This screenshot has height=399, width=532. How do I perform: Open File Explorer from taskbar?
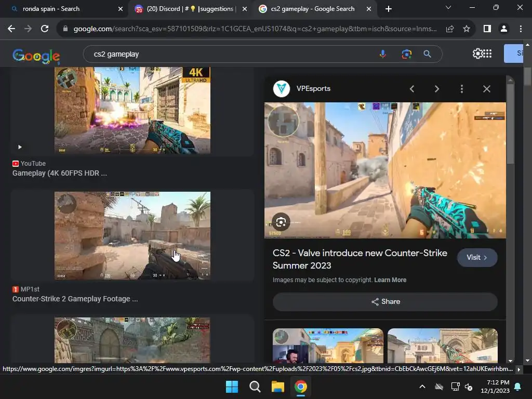click(277, 387)
